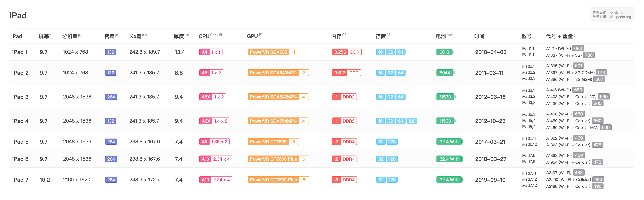
Task: Click the iPad6,11 model identifier
Action: point(529,138)
